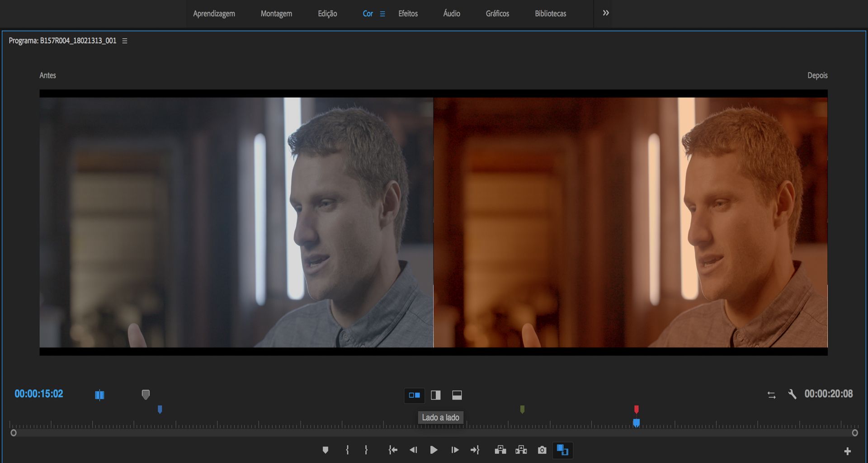The image size is (868, 463).
Task: Click Mark Out curly brace icon
Action: [366, 450]
